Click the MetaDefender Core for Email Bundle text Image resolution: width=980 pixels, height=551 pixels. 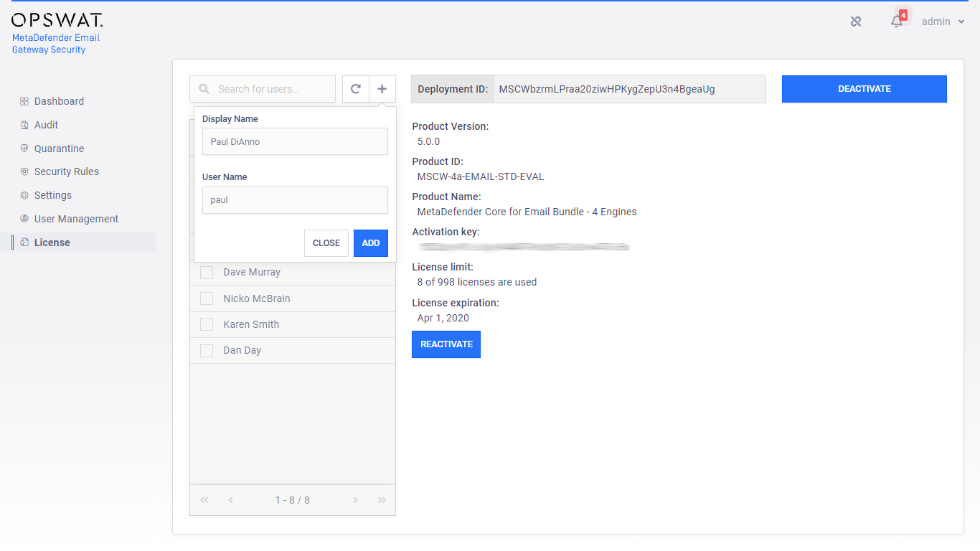(x=527, y=212)
